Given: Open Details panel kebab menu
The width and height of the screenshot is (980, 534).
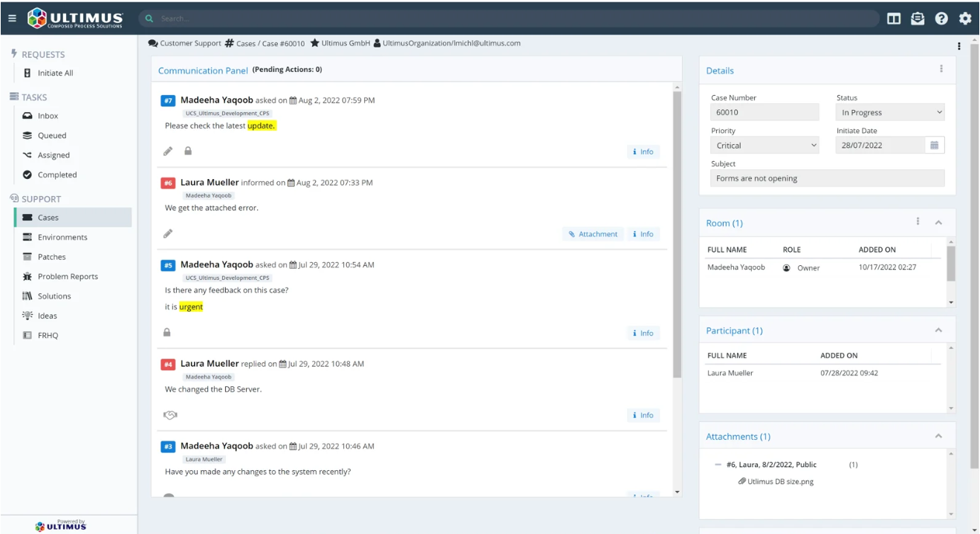Looking at the screenshot, I should coord(941,69).
